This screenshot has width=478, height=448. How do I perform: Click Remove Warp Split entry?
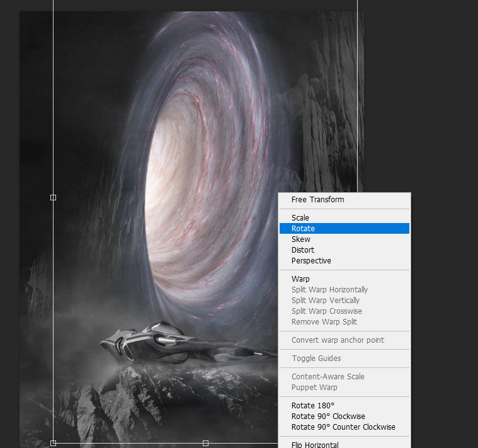324,322
